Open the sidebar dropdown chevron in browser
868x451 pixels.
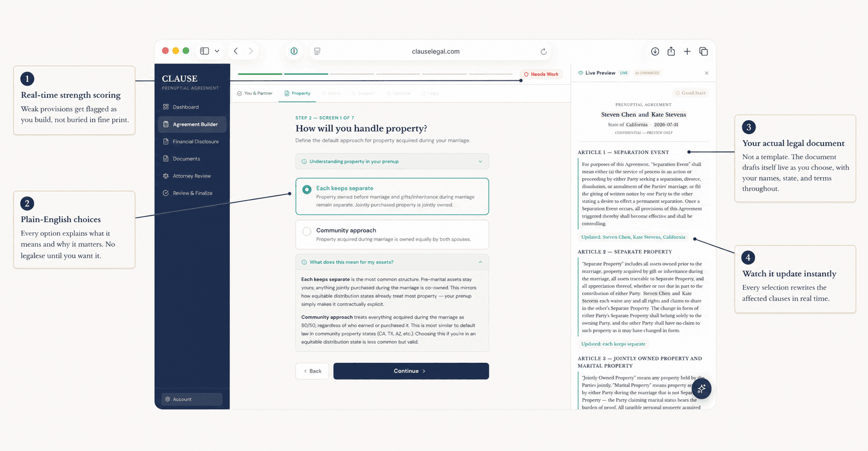click(217, 51)
